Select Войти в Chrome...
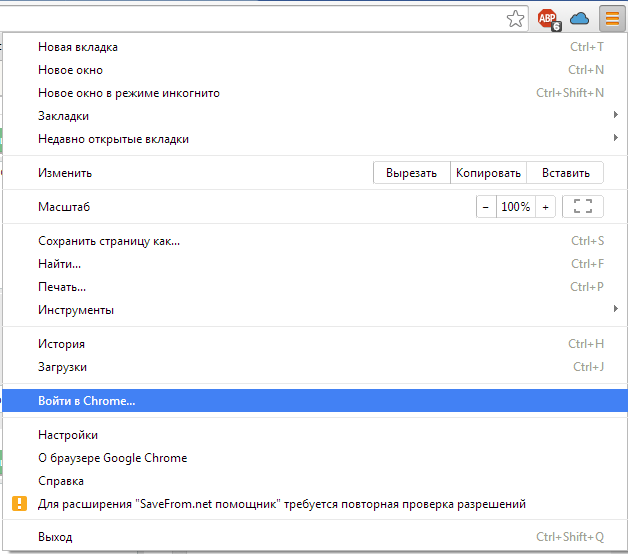The width and height of the screenshot is (628, 554). tap(315, 401)
